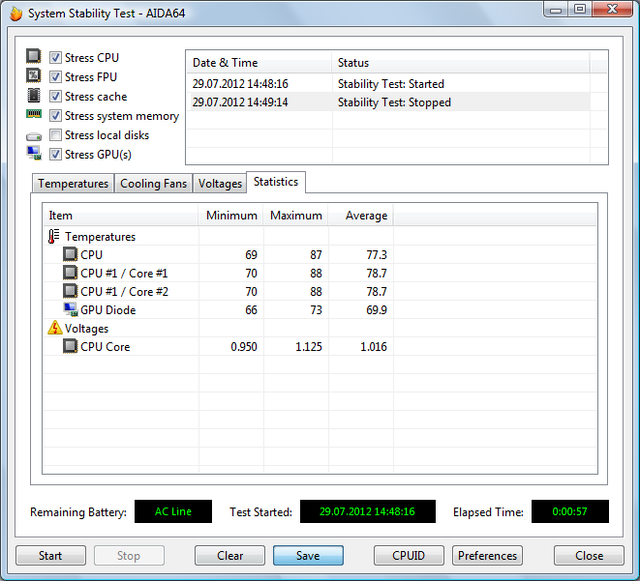
Task: Click the CPU Core voltage chip icon
Action: (x=70, y=347)
